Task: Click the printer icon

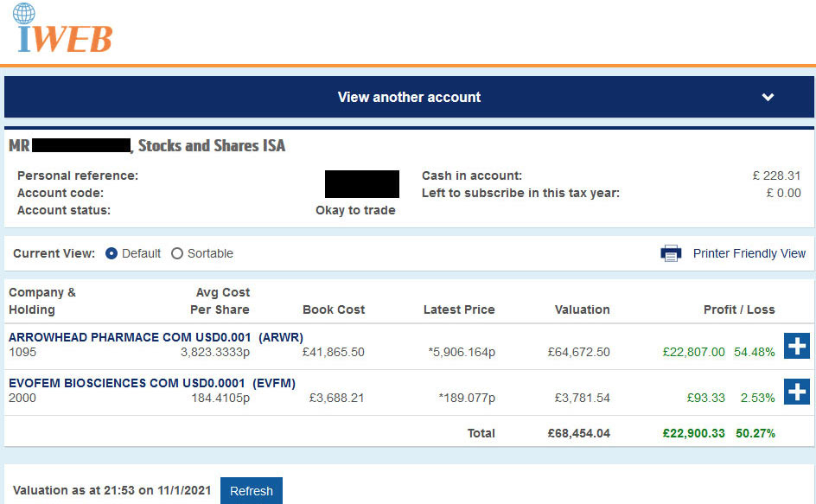Action: pyautogui.click(x=671, y=253)
